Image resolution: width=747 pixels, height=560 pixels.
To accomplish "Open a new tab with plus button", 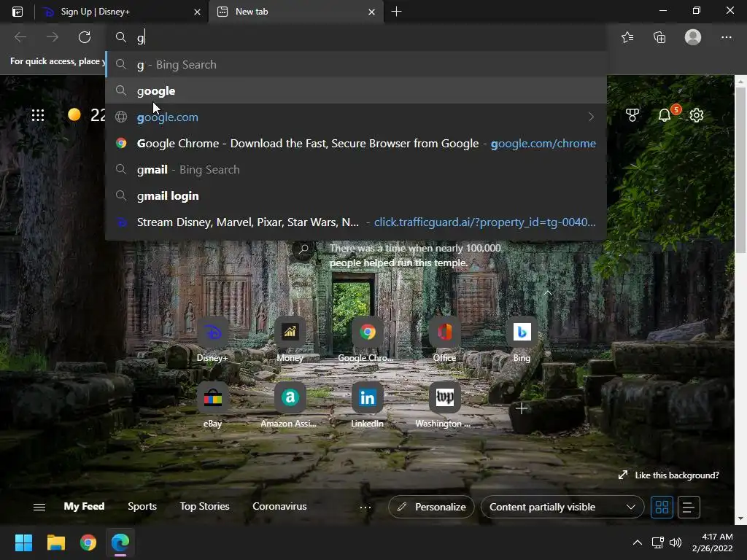I will pos(396,12).
